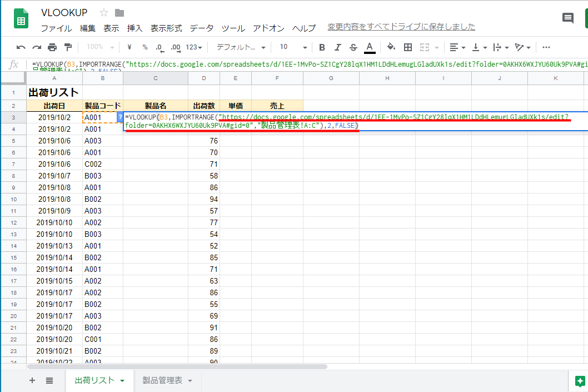This screenshot has width=588, height=392.
Task: Toggle bold formatting
Action: [322, 47]
